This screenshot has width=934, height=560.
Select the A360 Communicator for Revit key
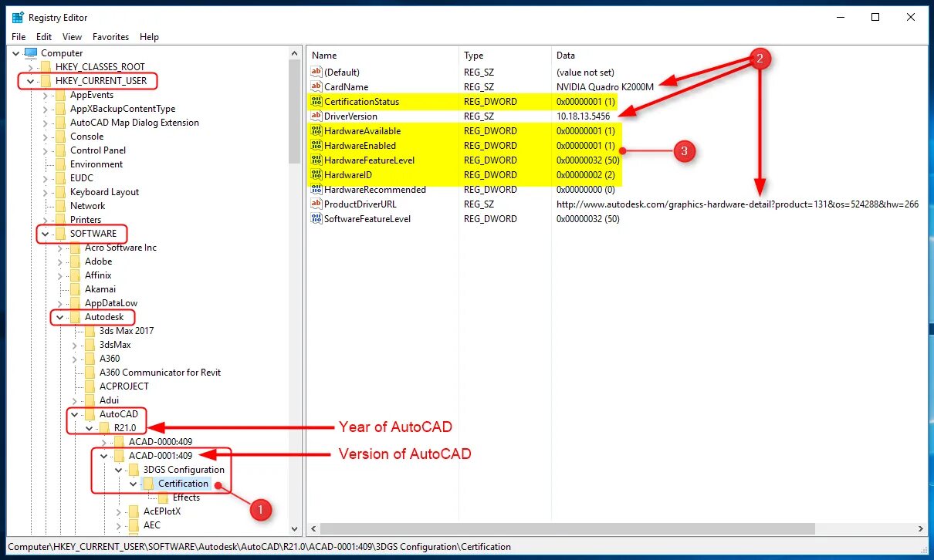click(x=160, y=373)
